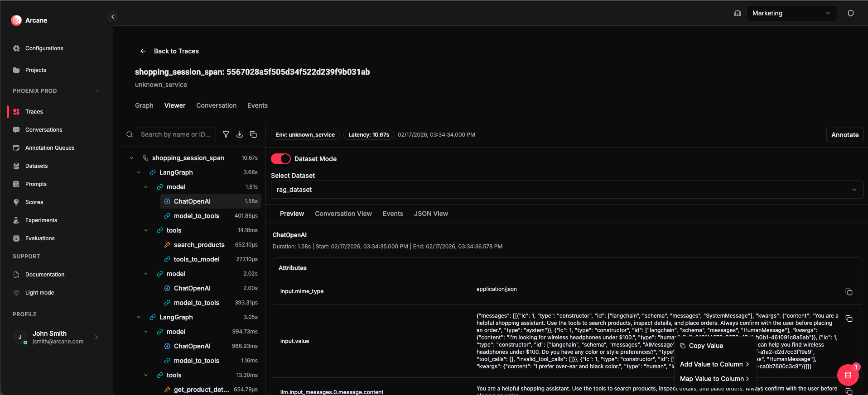Copy the input.mime_type value
The image size is (868, 395).
pyautogui.click(x=849, y=292)
